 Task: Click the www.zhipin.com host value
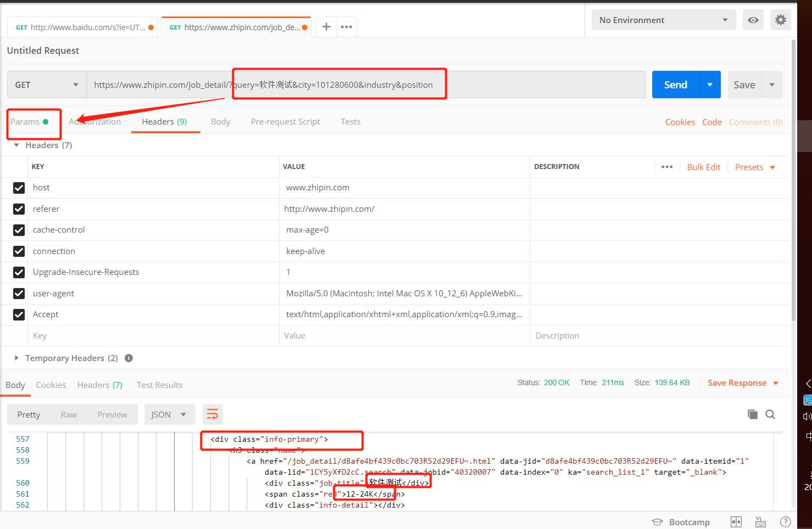click(318, 188)
